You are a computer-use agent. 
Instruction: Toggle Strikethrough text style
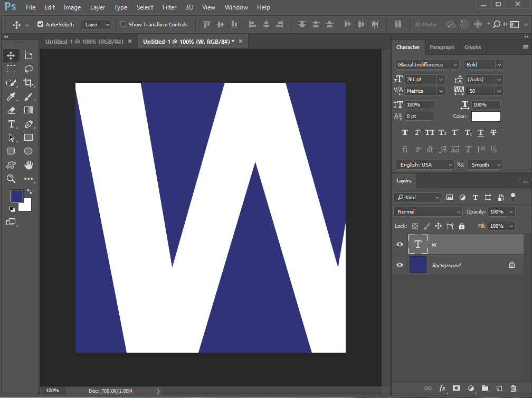(493, 132)
